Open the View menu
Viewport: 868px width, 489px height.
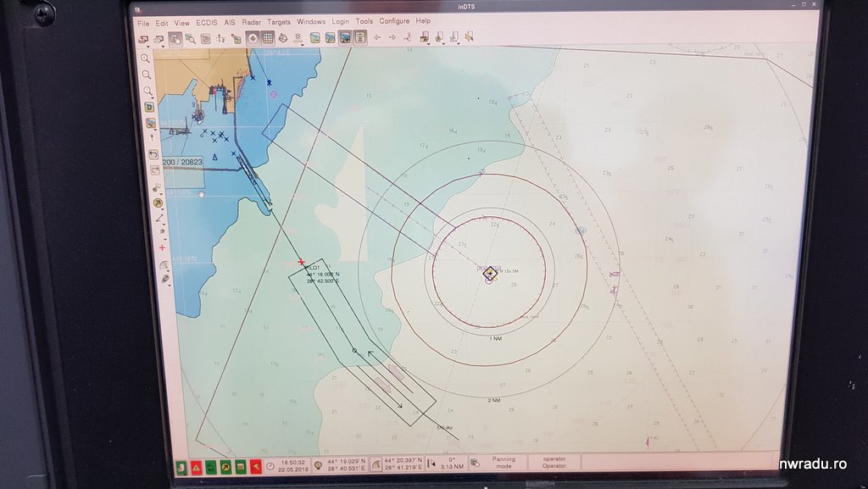pyautogui.click(x=181, y=23)
